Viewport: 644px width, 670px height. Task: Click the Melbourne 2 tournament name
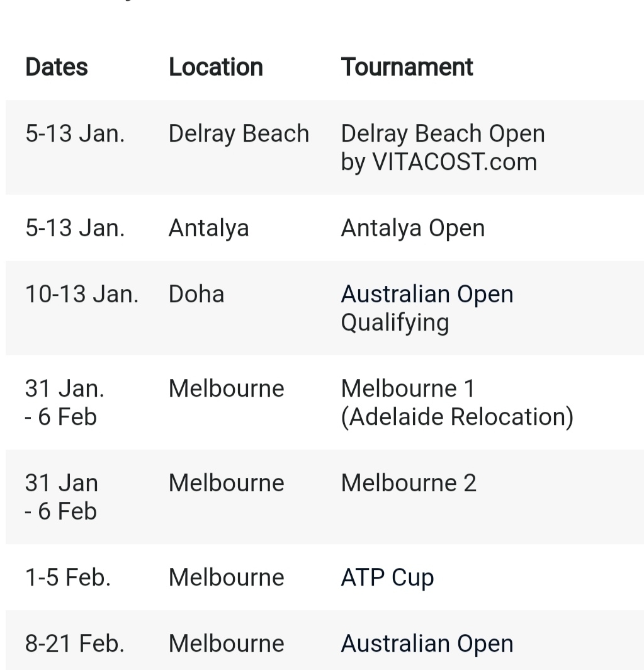click(x=409, y=483)
